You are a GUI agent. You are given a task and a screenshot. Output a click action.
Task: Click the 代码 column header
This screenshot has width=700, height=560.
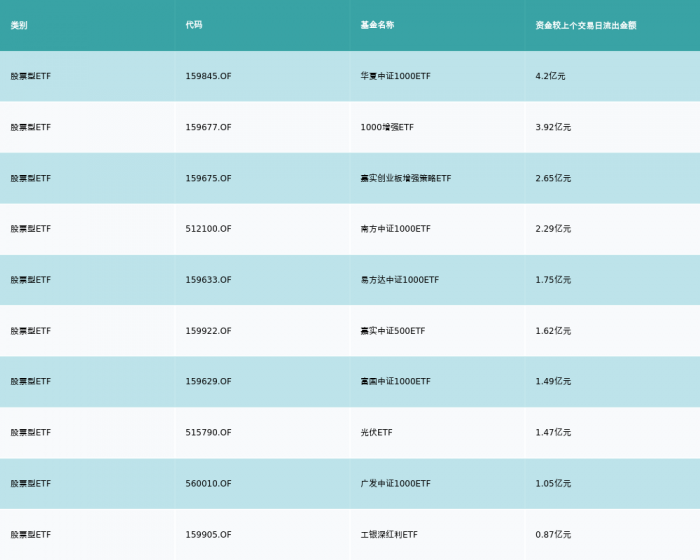(194, 25)
